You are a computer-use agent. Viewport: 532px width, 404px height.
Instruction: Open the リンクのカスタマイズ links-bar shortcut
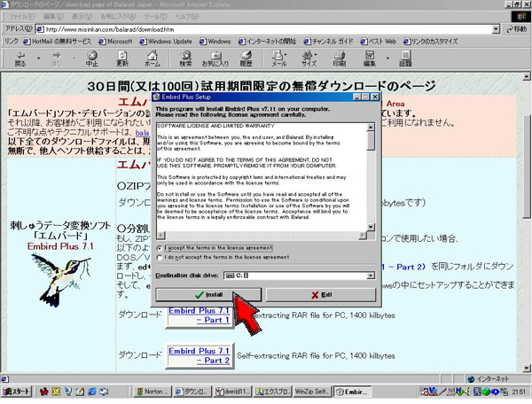pyautogui.click(x=431, y=42)
